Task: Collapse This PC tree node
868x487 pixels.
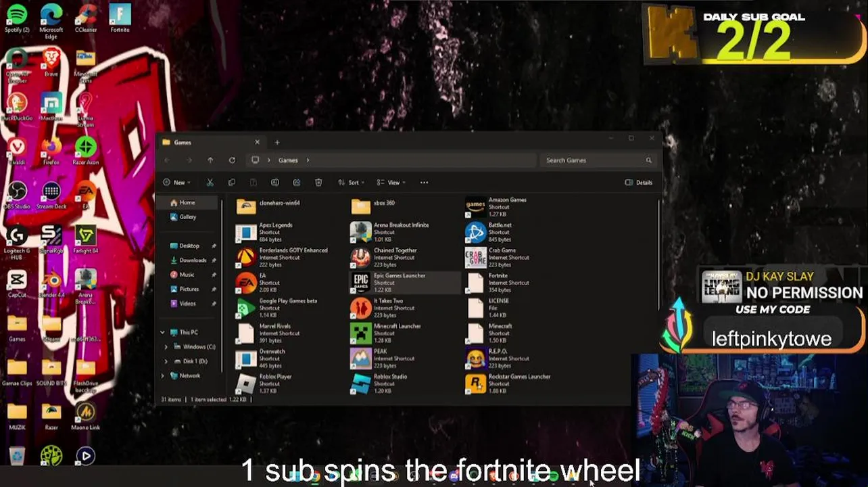Action: 162,333
